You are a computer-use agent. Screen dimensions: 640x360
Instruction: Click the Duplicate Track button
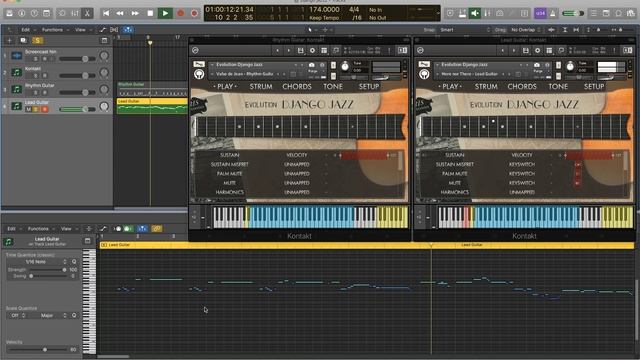coord(23,40)
